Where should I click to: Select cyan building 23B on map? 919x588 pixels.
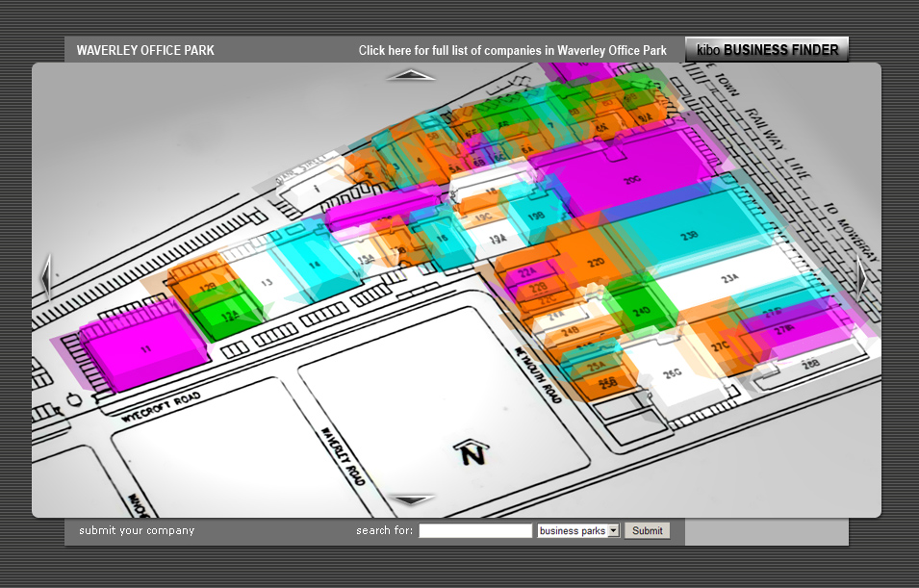coord(689,234)
